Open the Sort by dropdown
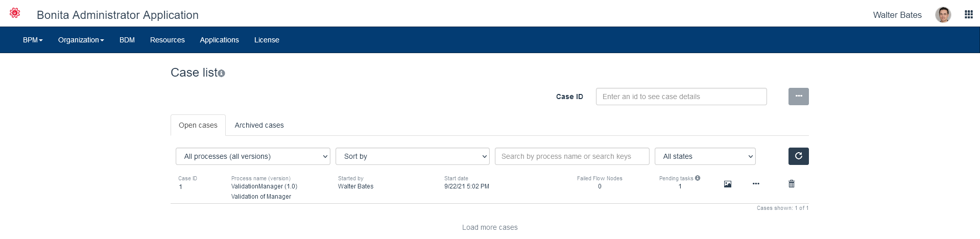Image resolution: width=980 pixels, height=239 pixels. pos(412,156)
